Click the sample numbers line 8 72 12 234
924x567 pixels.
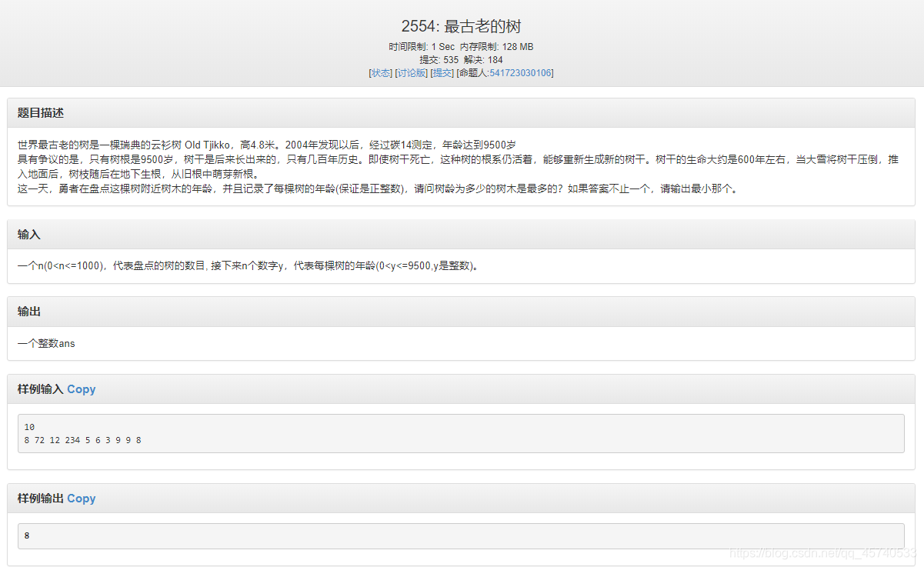click(83, 441)
